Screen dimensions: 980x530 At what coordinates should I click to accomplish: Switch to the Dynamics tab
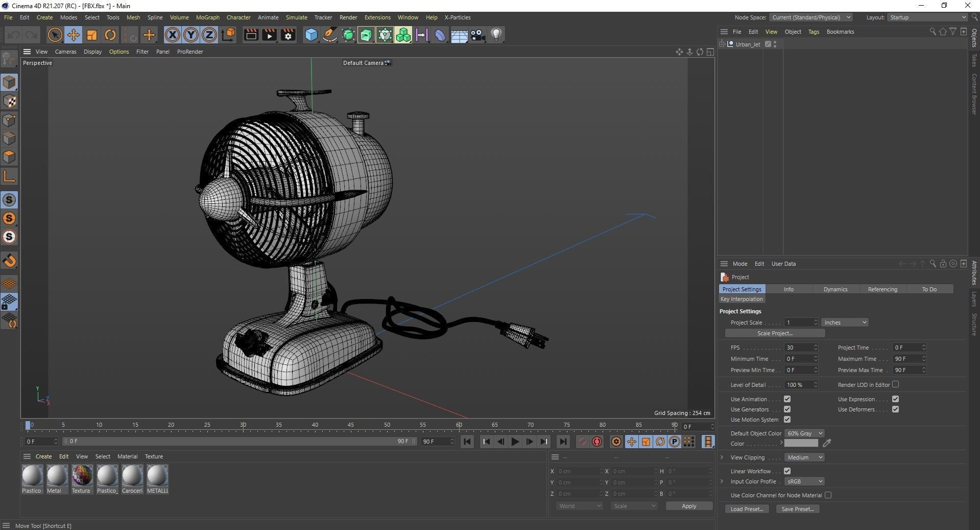click(x=835, y=289)
